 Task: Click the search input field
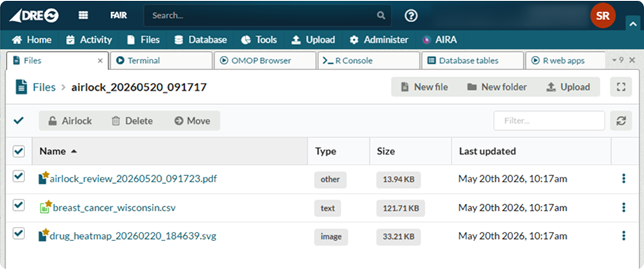point(268,16)
